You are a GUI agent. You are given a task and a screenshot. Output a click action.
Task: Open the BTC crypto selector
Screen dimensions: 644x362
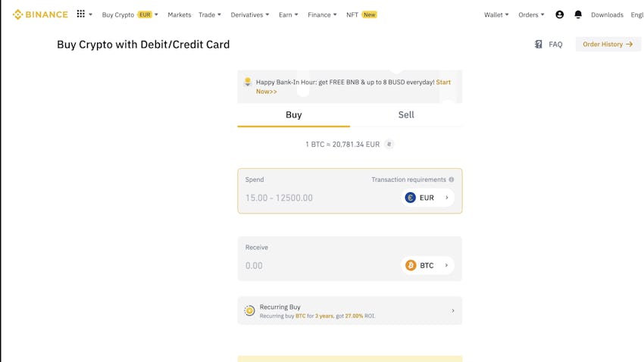click(x=427, y=265)
